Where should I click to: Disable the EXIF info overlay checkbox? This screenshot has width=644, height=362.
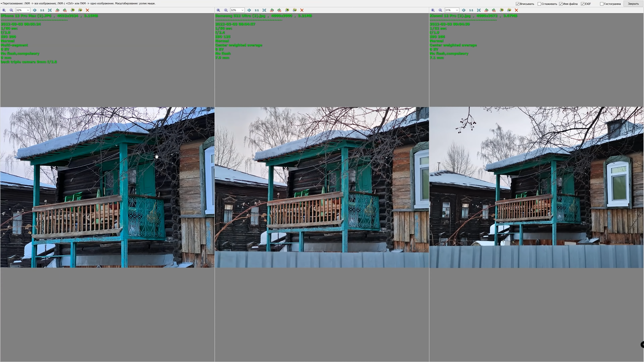click(582, 4)
